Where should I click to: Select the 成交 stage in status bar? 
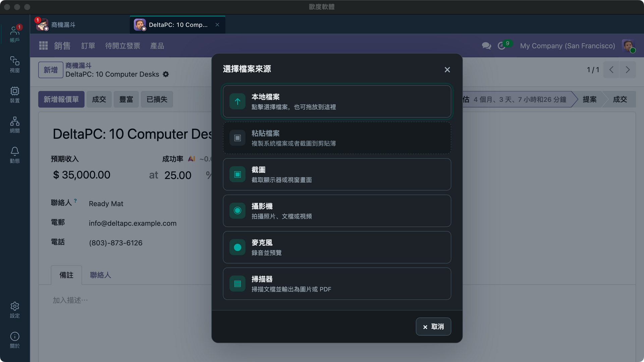coord(620,99)
